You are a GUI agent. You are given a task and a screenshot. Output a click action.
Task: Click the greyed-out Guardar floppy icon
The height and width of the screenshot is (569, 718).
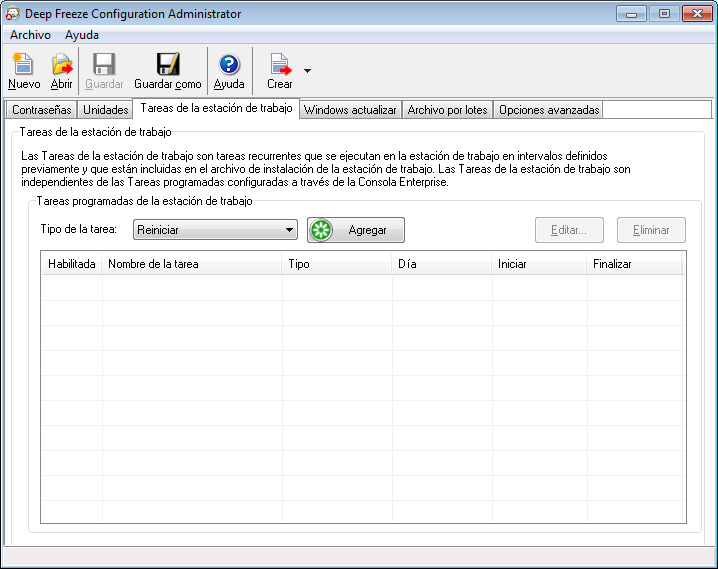point(104,64)
